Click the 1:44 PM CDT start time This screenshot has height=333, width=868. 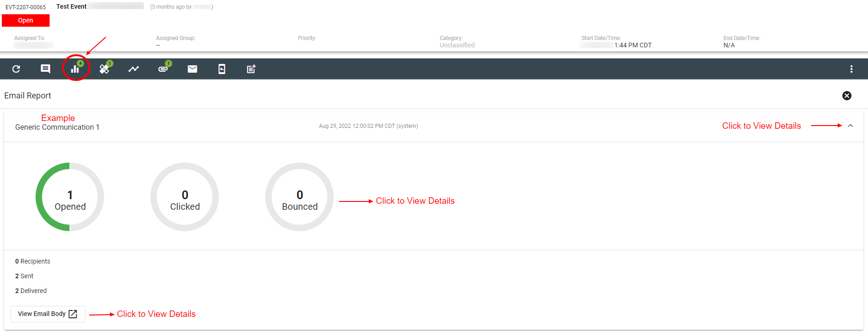point(633,45)
